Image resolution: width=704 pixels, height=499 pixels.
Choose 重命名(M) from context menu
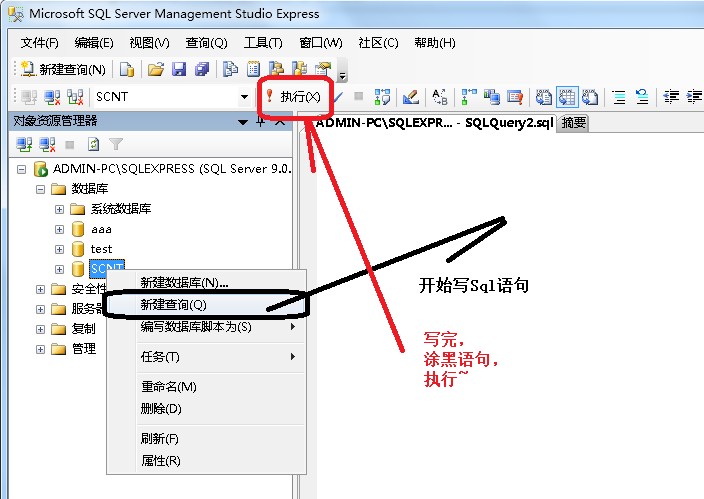click(x=207, y=386)
